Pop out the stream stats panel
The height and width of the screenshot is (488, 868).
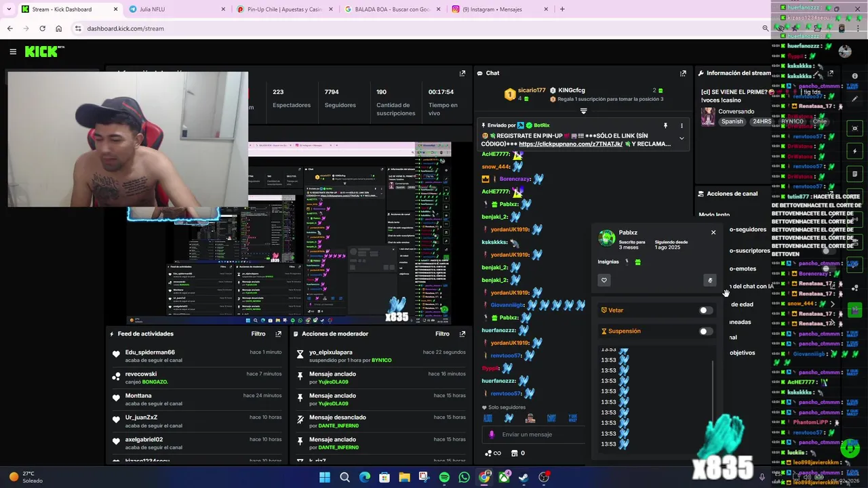(x=462, y=73)
